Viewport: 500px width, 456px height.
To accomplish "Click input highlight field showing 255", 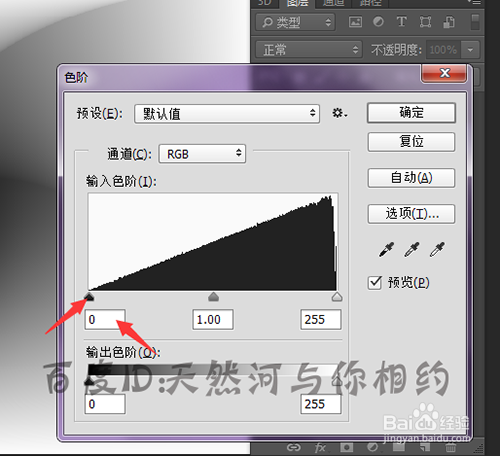I will click(x=321, y=320).
